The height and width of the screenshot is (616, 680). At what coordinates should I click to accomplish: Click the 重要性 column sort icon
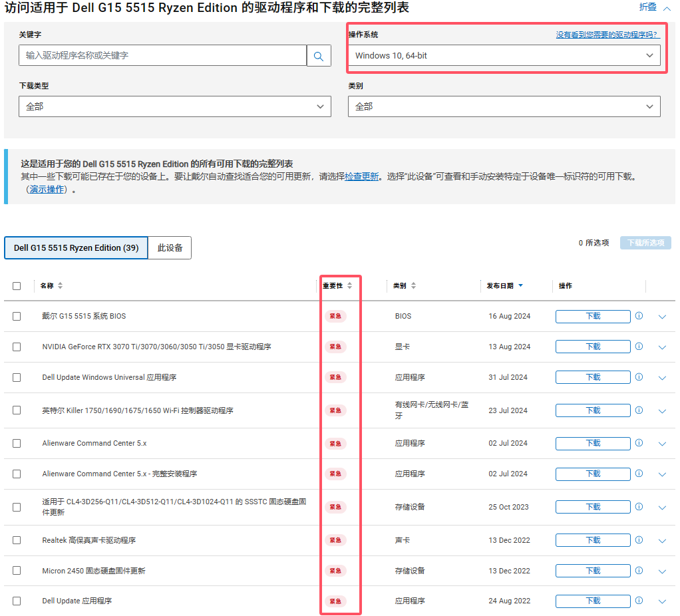351,285
